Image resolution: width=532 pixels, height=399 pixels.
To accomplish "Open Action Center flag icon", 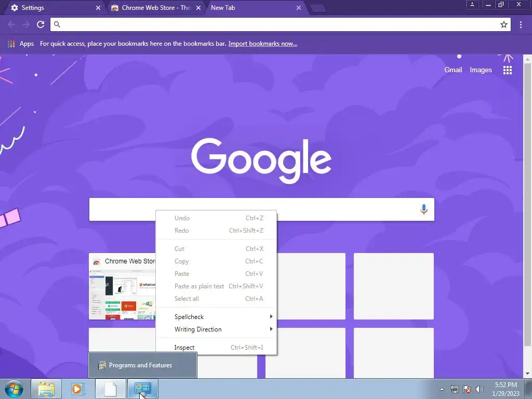I will (x=467, y=389).
